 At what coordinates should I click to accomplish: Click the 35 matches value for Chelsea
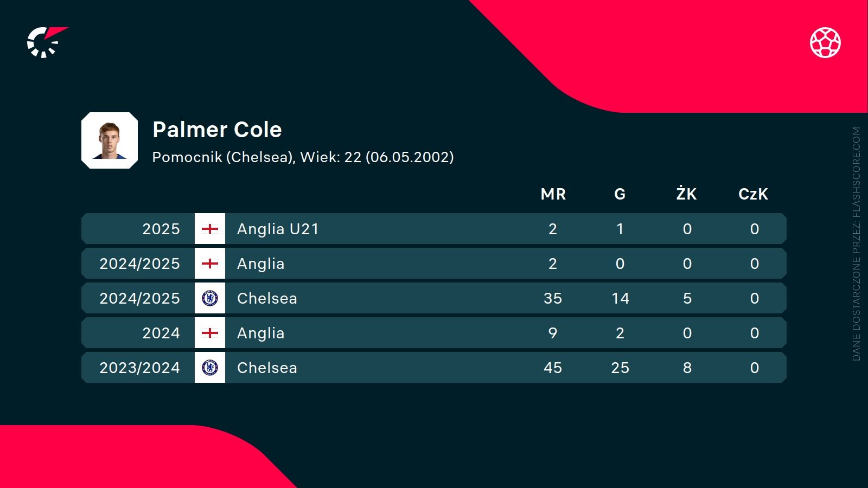pyautogui.click(x=553, y=298)
